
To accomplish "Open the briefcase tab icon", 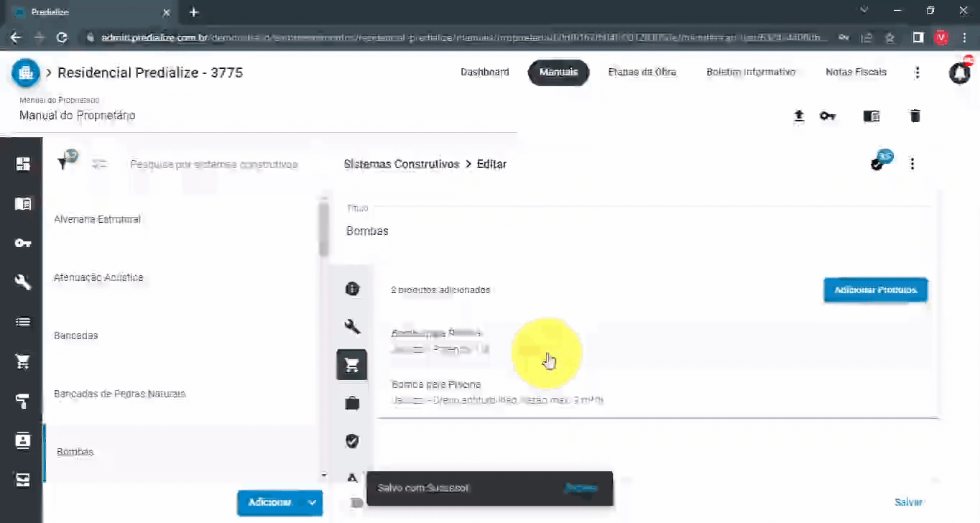I will pyautogui.click(x=352, y=403).
